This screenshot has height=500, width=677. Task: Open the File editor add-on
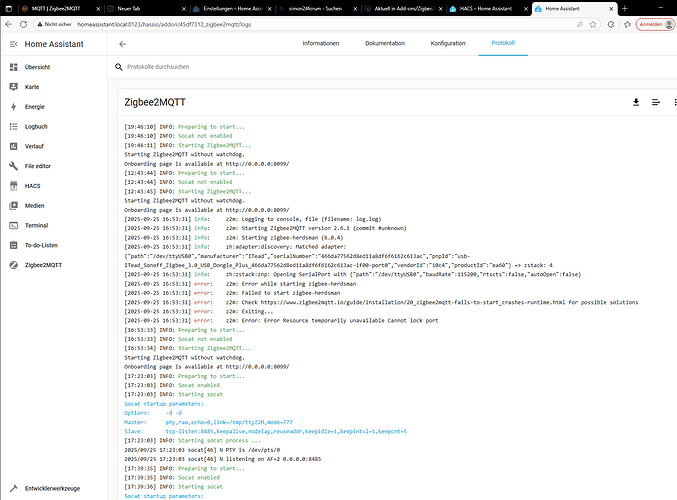point(40,166)
